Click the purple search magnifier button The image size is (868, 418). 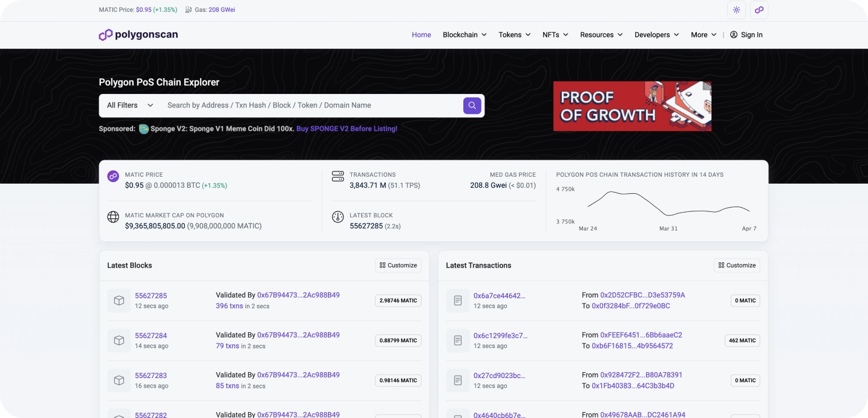tap(472, 106)
